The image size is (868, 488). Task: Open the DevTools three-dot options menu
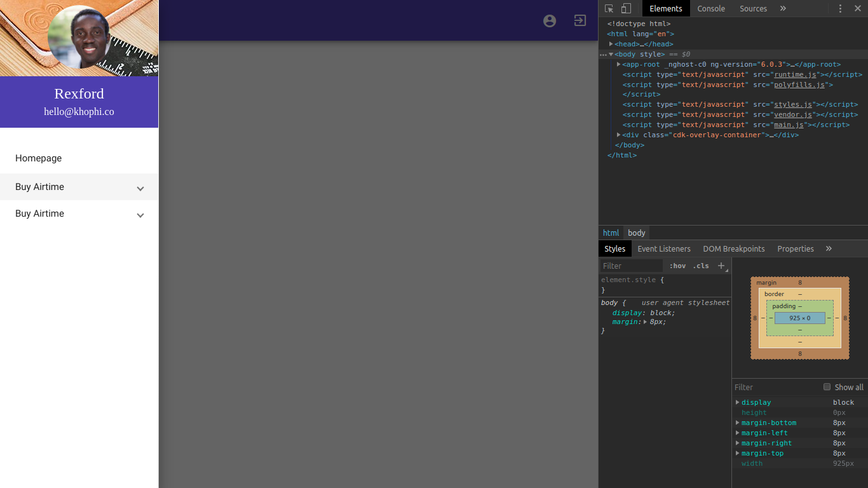[x=840, y=8]
